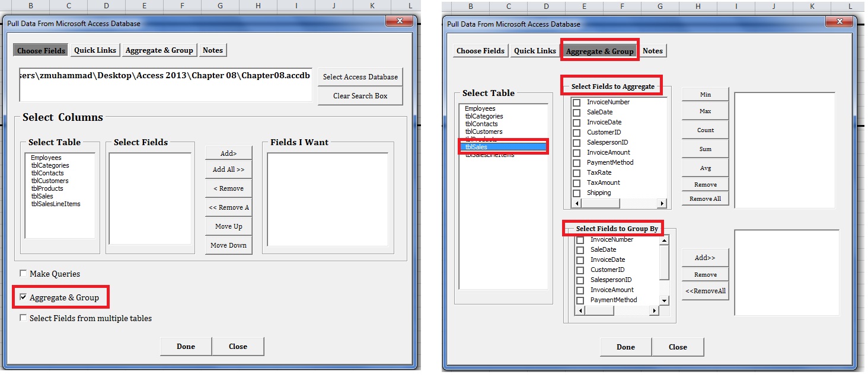The width and height of the screenshot is (868, 375).
Task: Click the Remove All button below Avg
Action: [706, 198]
